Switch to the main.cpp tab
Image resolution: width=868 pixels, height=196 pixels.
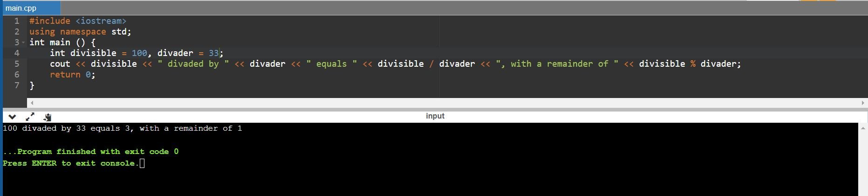point(21,8)
